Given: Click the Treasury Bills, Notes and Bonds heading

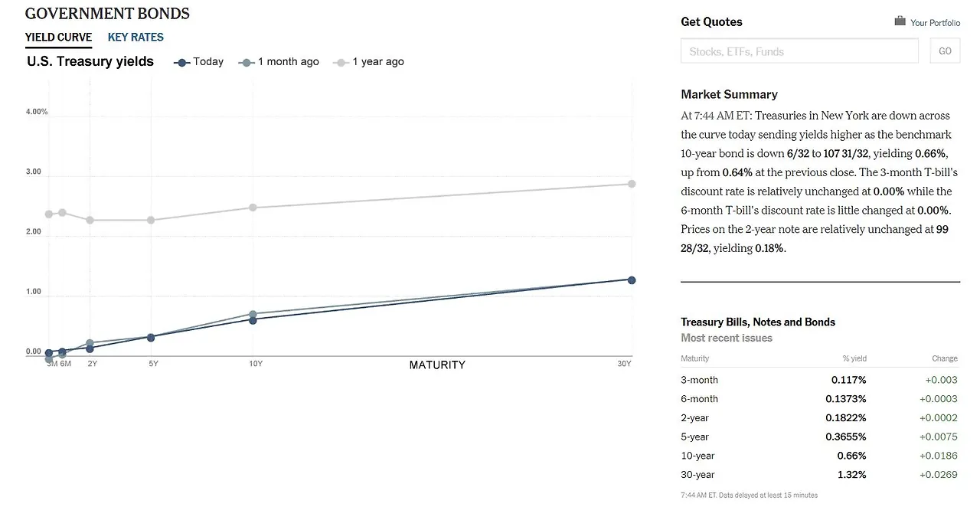Looking at the screenshot, I should 758,322.
